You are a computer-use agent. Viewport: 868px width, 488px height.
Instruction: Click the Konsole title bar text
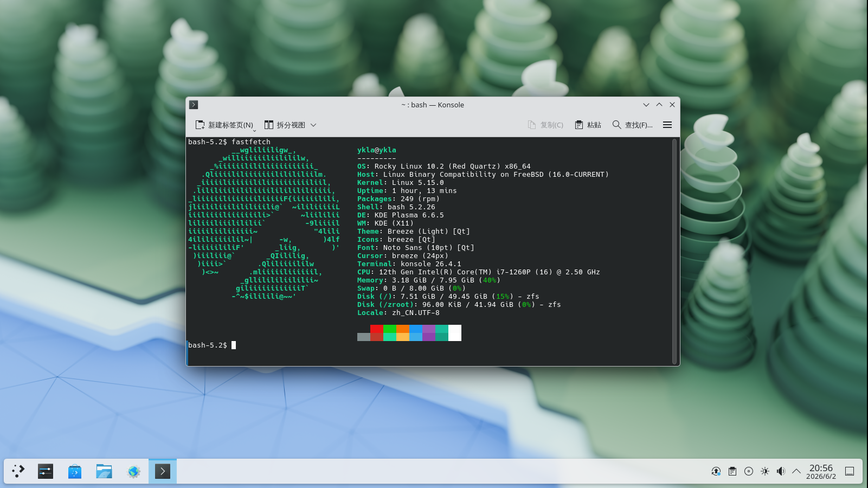click(433, 105)
